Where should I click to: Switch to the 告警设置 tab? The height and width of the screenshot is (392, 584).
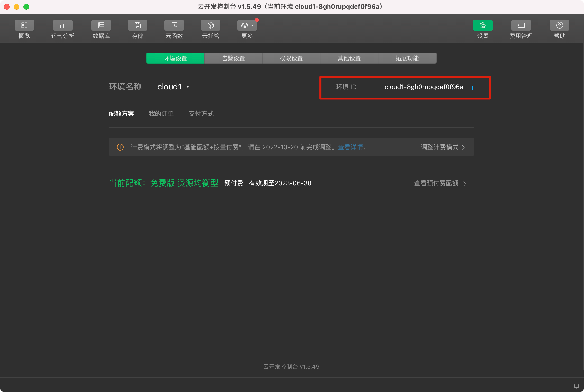coord(233,58)
